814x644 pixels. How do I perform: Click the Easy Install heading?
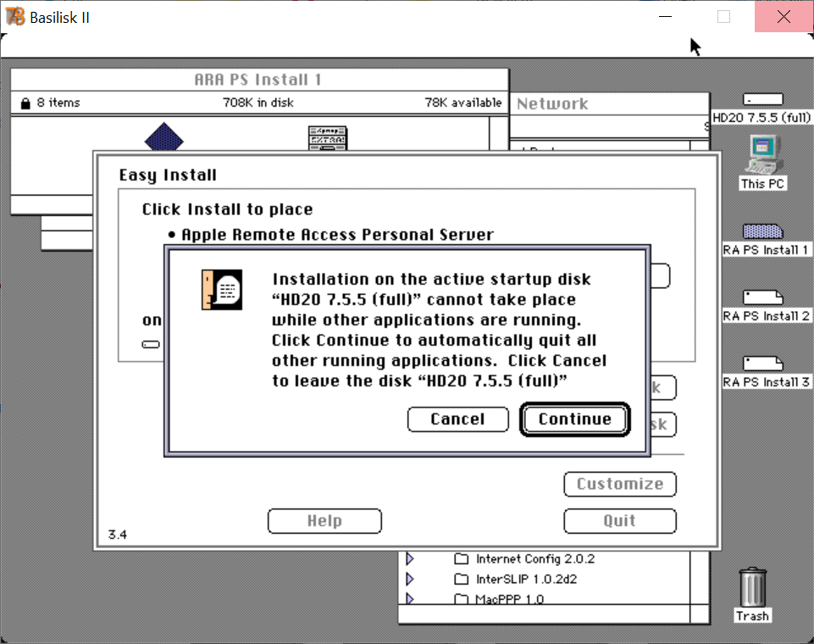click(168, 175)
